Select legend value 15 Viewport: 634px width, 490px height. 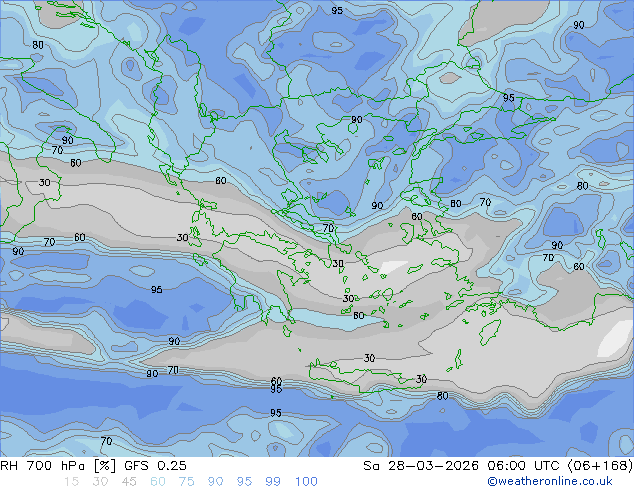71,482
